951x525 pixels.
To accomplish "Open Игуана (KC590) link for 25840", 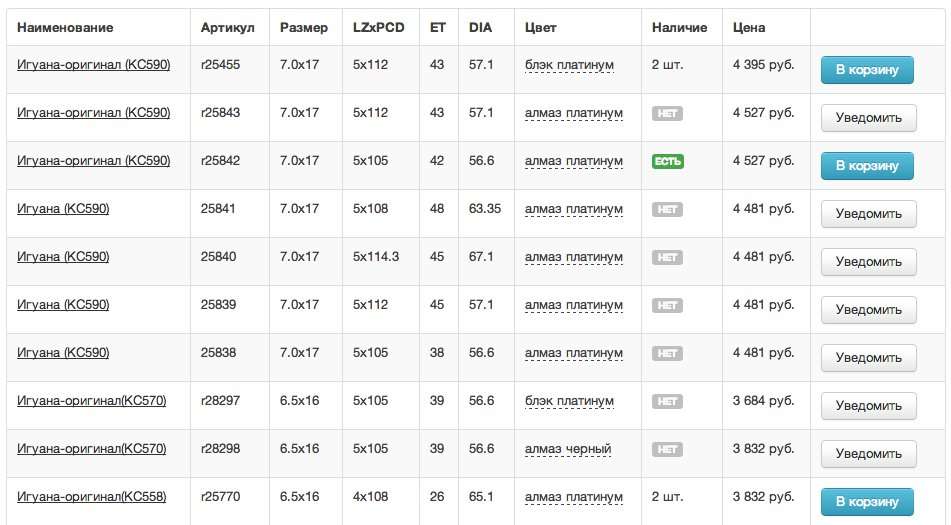I will [x=63, y=256].
